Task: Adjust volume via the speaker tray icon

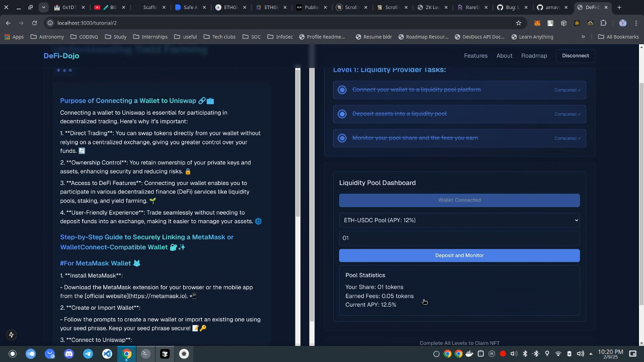Action: pos(580,354)
